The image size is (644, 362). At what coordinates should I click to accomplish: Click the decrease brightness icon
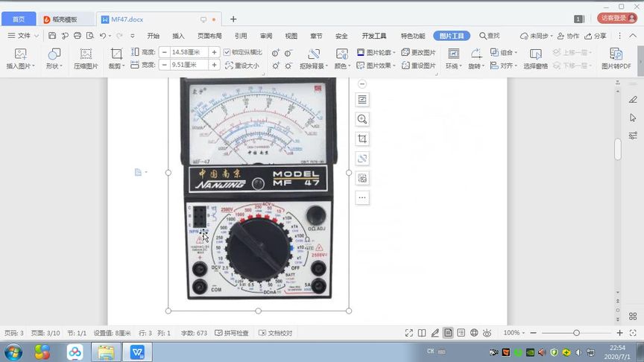coord(288,66)
